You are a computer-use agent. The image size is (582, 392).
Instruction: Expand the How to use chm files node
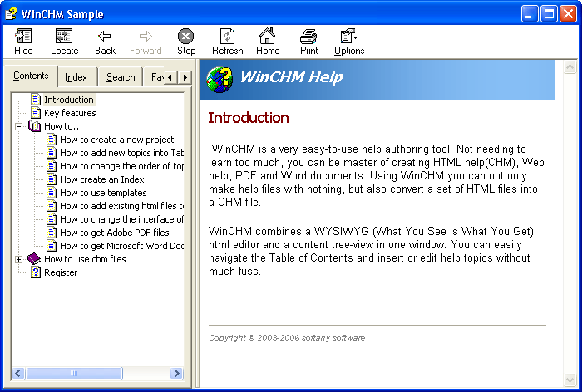(18, 259)
